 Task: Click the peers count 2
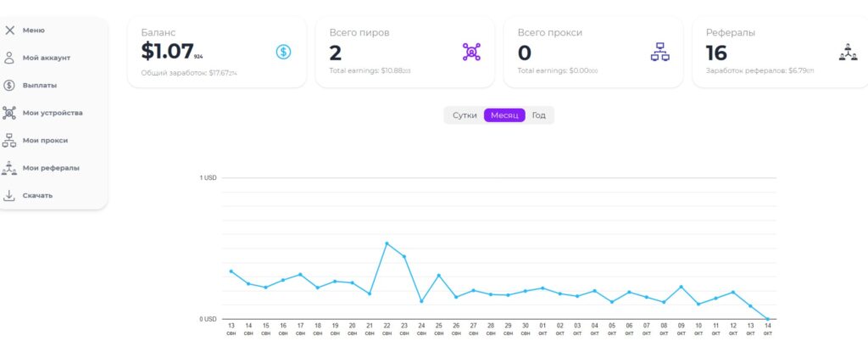click(336, 53)
